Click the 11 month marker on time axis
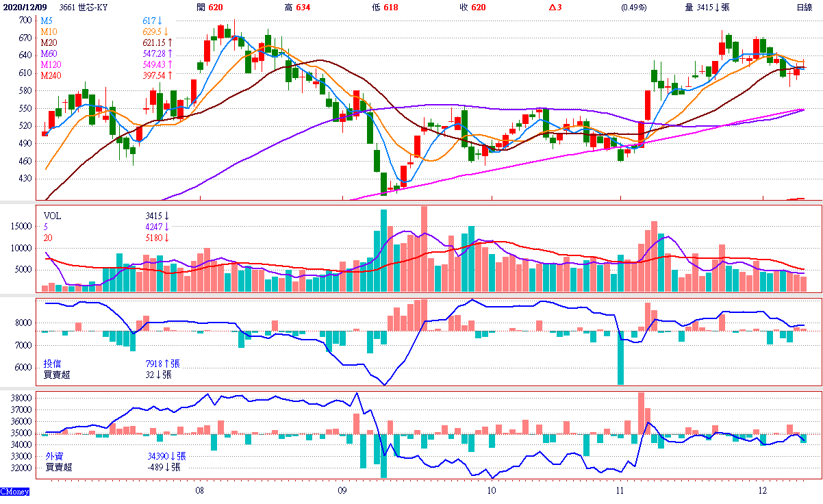Viewport: 823px width, 504px height. pyautogui.click(x=619, y=491)
